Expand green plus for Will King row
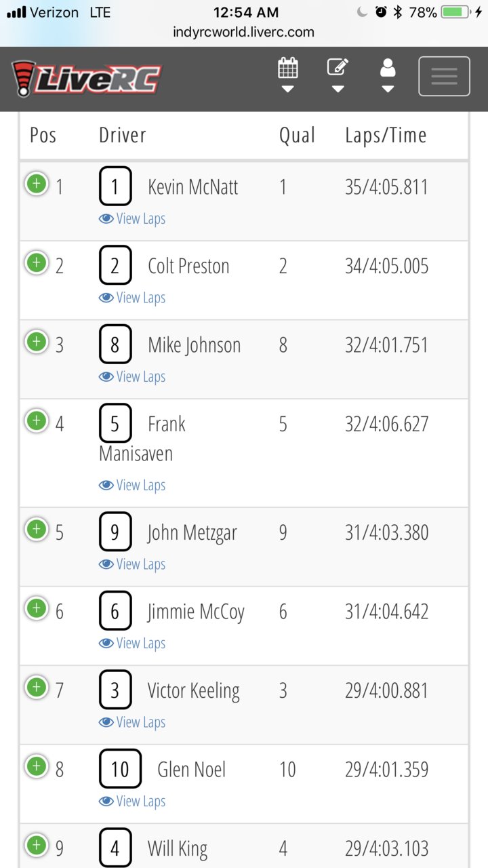The image size is (488, 868). [37, 846]
